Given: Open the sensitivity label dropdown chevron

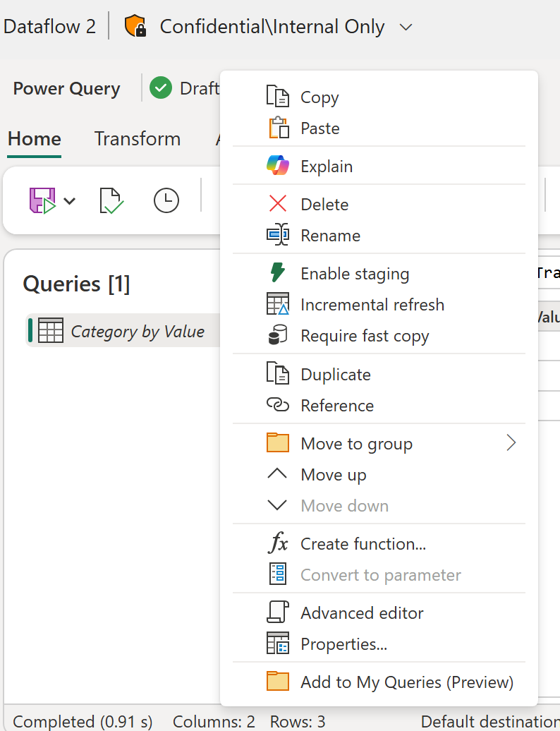Looking at the screenshot, I should pos(406,27).
